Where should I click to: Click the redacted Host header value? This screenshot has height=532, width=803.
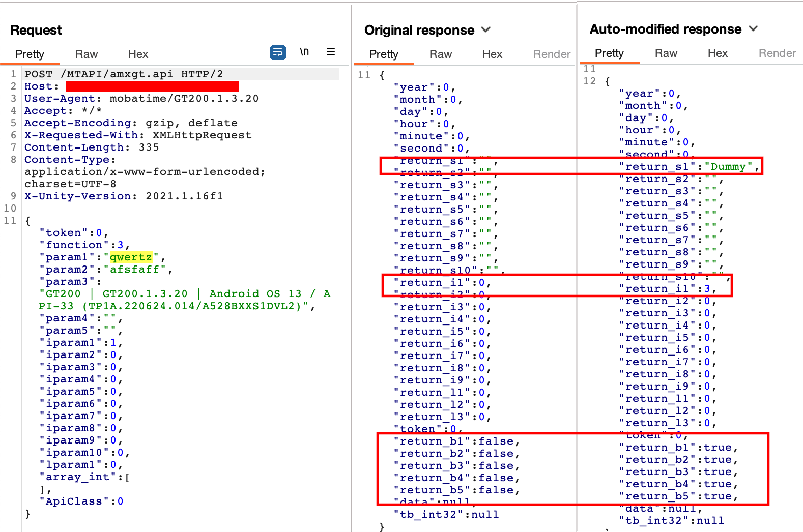152,86
